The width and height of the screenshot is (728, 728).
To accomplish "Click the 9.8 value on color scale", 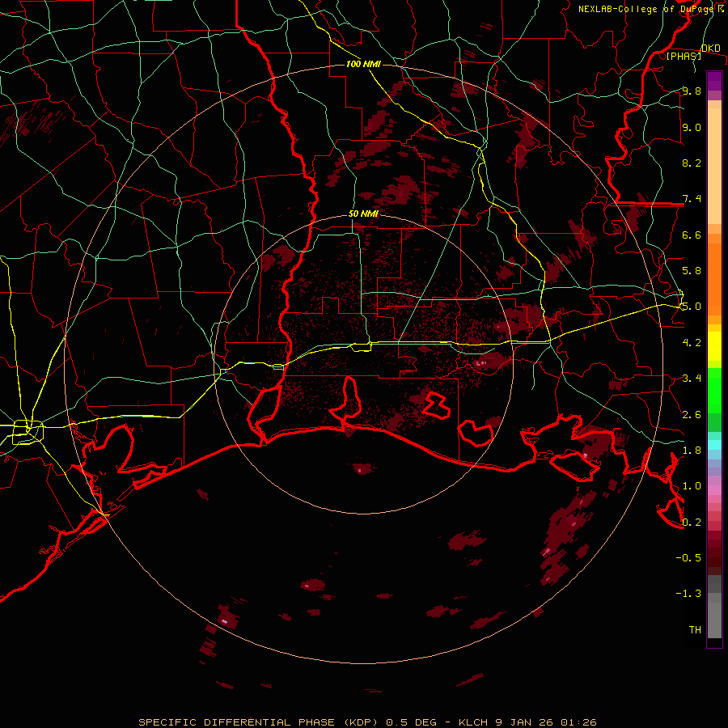I will pyautogui.click(x=692, y=91).
